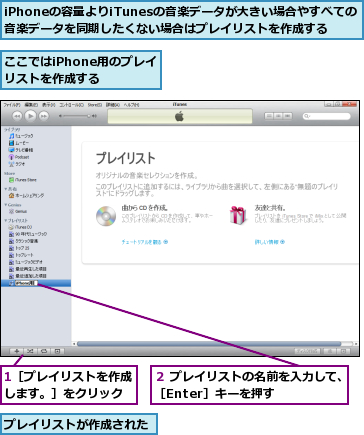Select Genius in the sidebar

point(18,211)
